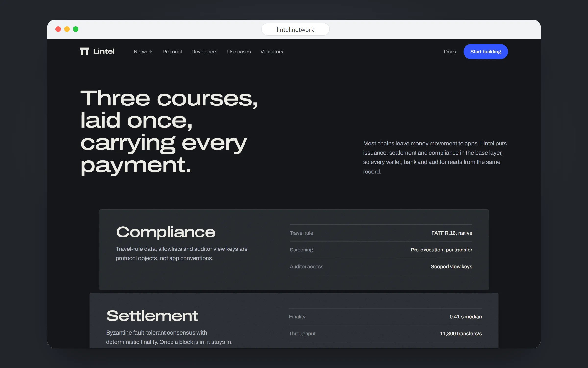Click the Start building button

click(x=486, y=52)
